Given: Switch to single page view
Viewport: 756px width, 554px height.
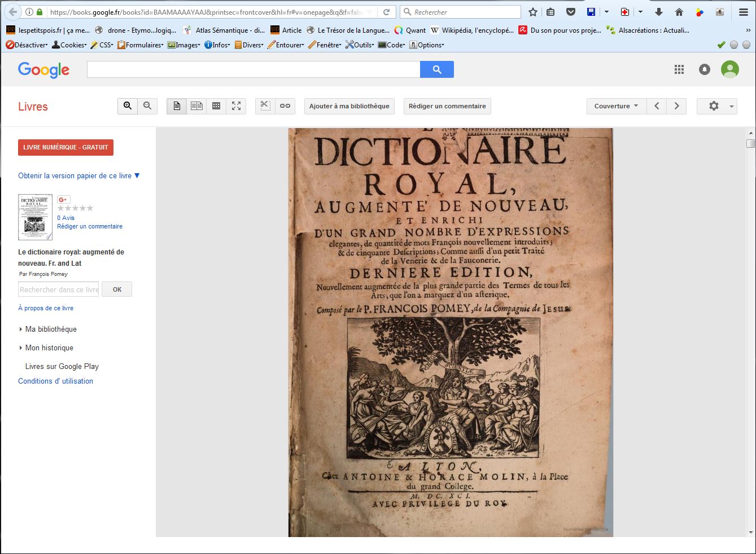Looking at the screenshot, I should pyautogui.click(x=177, y=106).
